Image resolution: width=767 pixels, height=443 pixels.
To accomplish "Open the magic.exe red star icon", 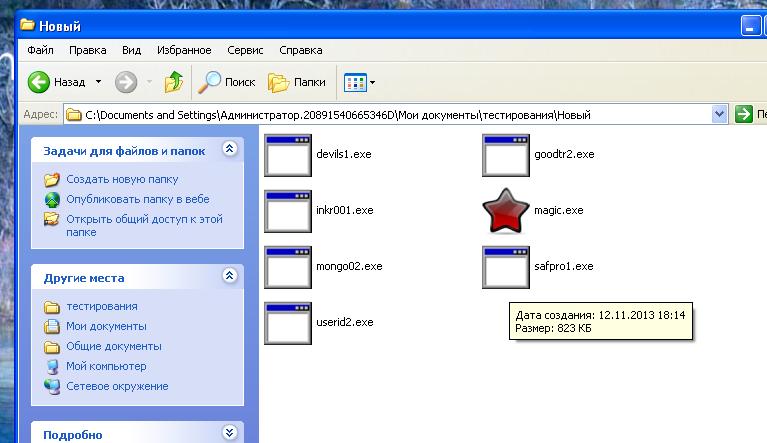I will pyautogui.click(x=505, y=211).
